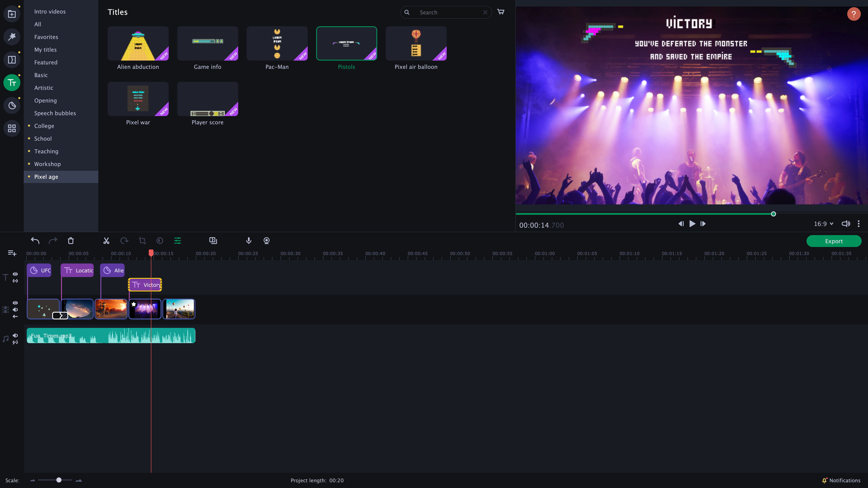Open Color adjustments with contrast icon
The height and width of the screenshot is (488, 868).
tap(160, 241)
